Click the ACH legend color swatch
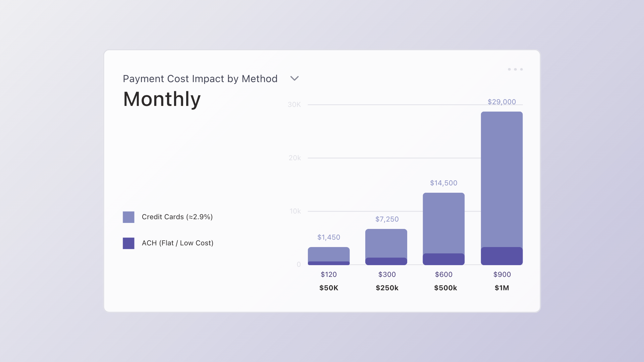 [x=128, y=243]
